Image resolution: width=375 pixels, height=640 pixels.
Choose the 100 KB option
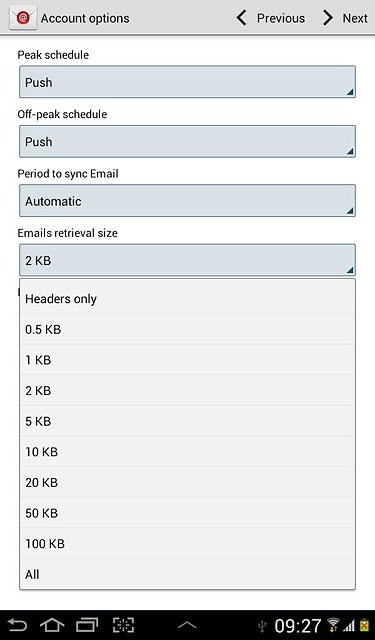coord(187,543)
